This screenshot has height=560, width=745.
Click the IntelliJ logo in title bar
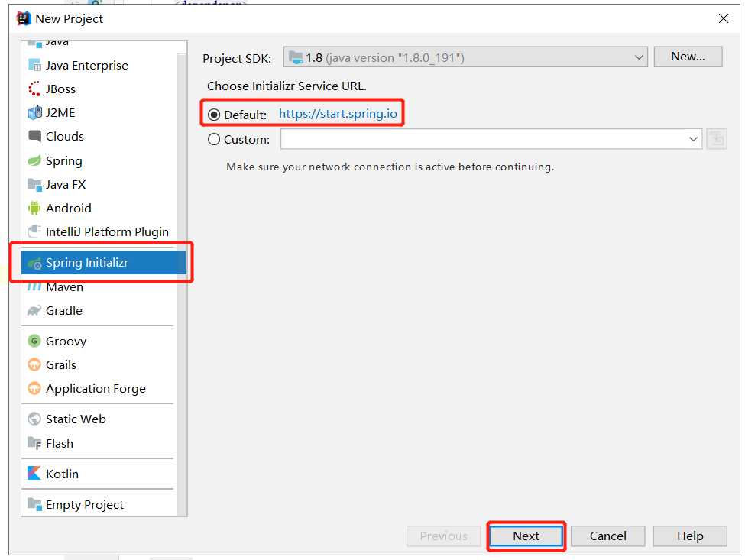click(23, 18)
